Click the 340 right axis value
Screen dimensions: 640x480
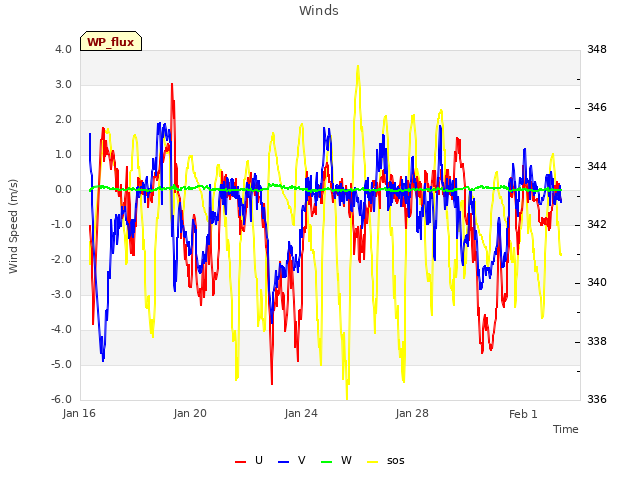click(x=597, y=282)
